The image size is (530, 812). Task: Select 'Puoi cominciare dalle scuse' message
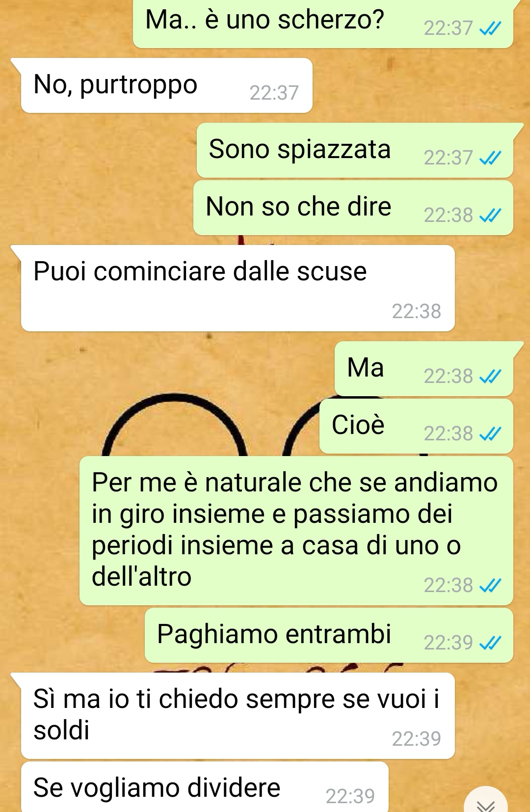click(238, 288)
